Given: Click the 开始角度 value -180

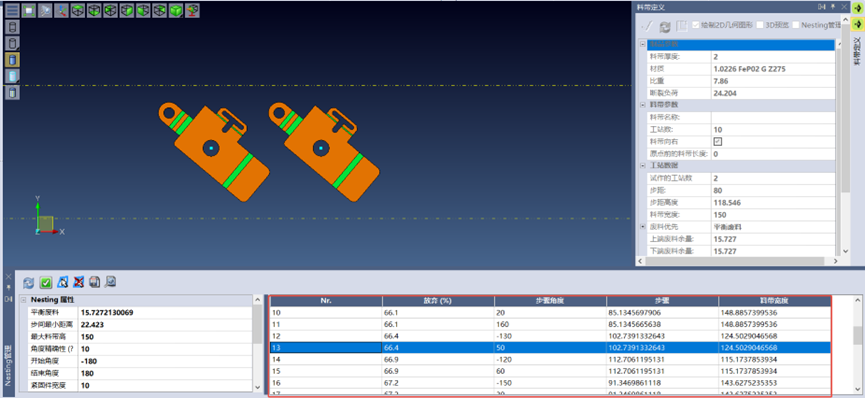Looking at the screenshot, I should click(165, 361).
